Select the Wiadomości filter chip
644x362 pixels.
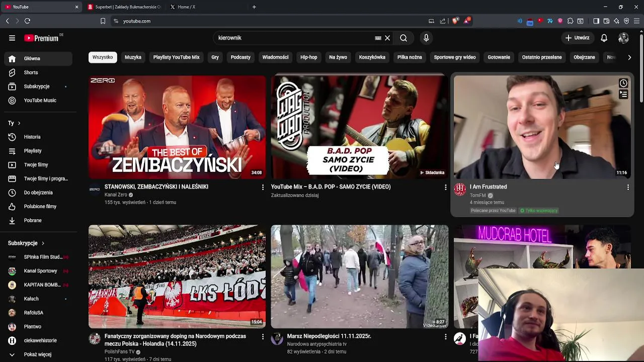click(x=275, y=57)
